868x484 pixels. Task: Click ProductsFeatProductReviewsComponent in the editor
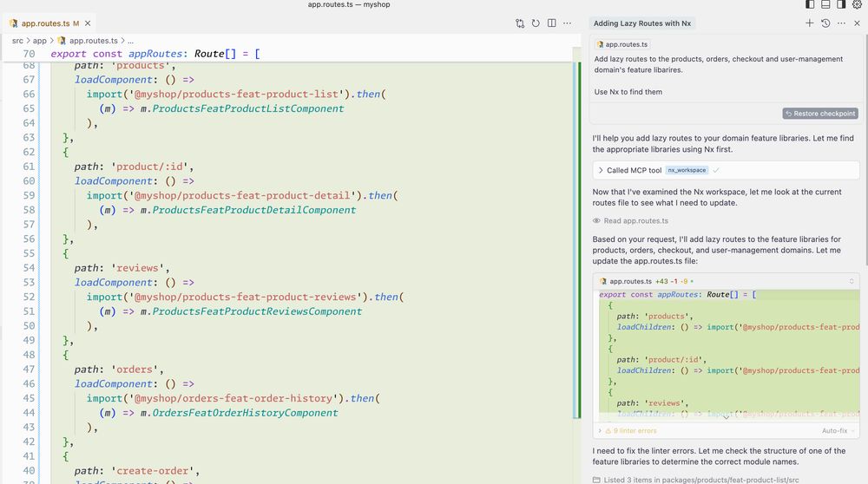click(257, 311)
